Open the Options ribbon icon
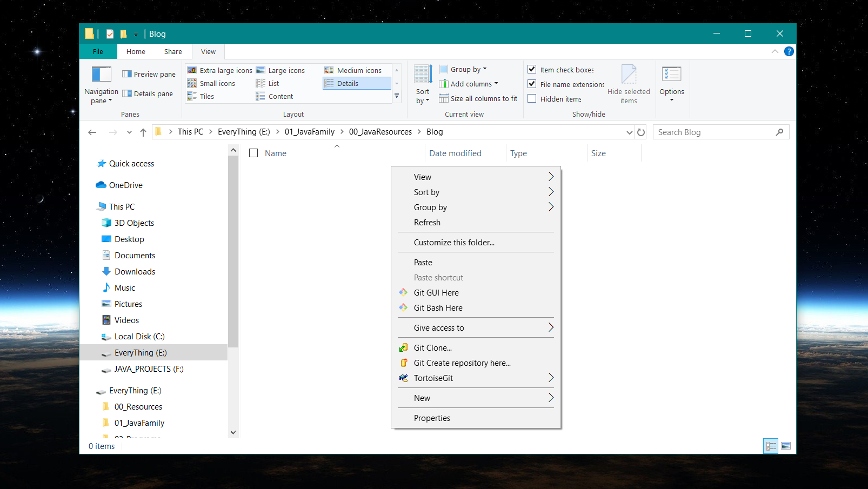This screenshot has height=489, width=868. coord(671,75)
